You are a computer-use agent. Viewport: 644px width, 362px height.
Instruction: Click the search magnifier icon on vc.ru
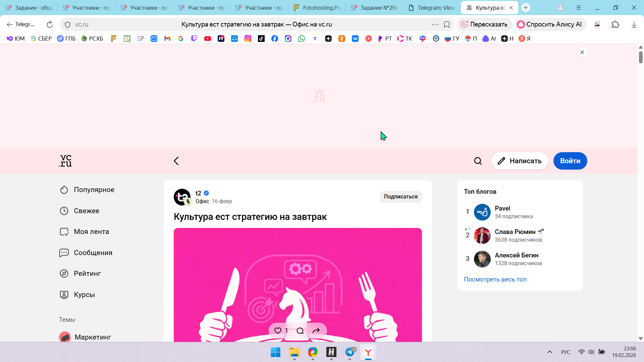pyautogui.click(x=478, y=161)
